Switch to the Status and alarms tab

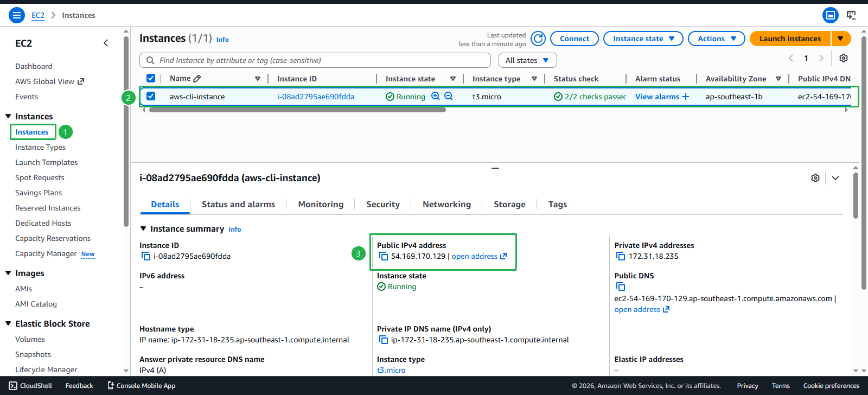pos(238,205)
